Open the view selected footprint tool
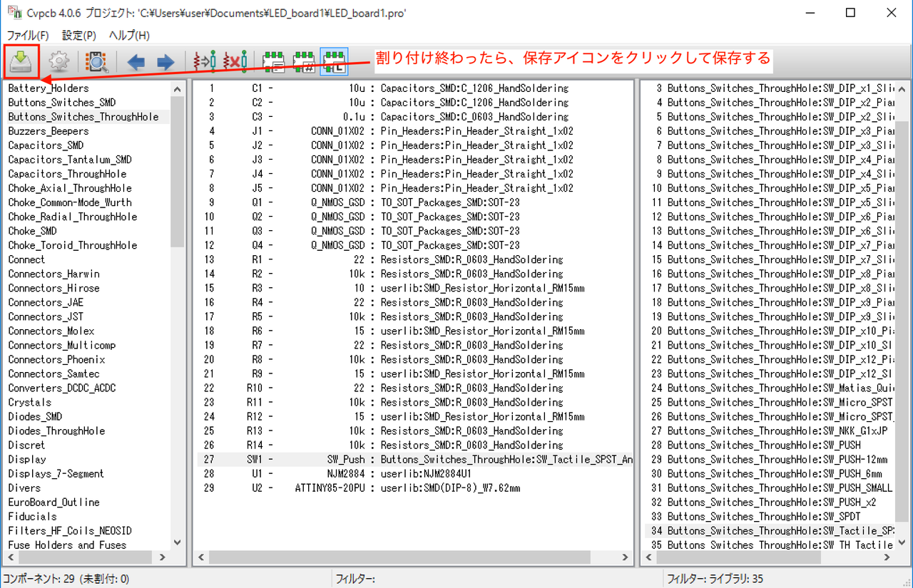 click(96, 62)
